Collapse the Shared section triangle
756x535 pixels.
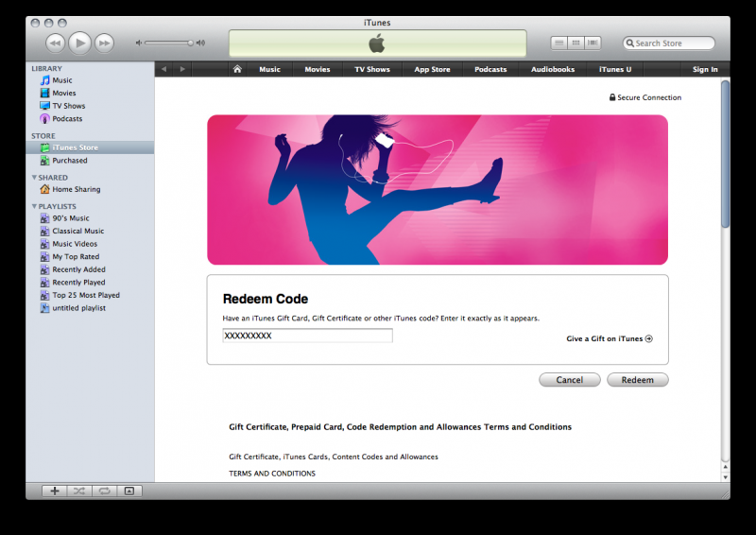click(x=35, y=178)
